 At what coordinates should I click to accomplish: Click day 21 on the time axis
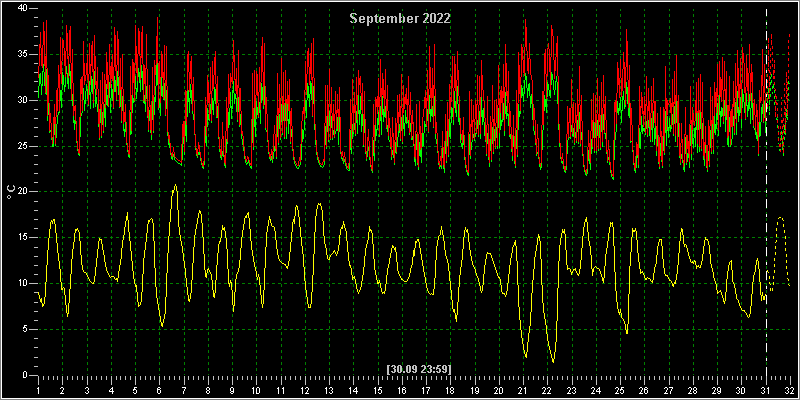(x=523, y=389)
